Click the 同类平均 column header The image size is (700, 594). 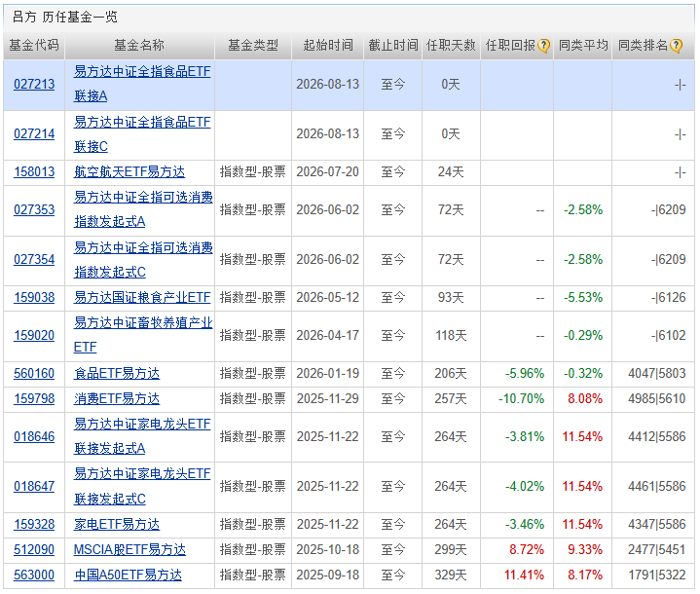click(x=583, y=45)
